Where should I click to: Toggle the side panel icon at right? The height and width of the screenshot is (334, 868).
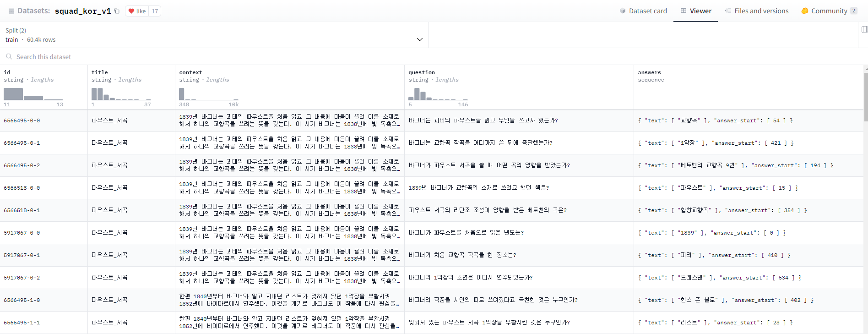point(864,29)
